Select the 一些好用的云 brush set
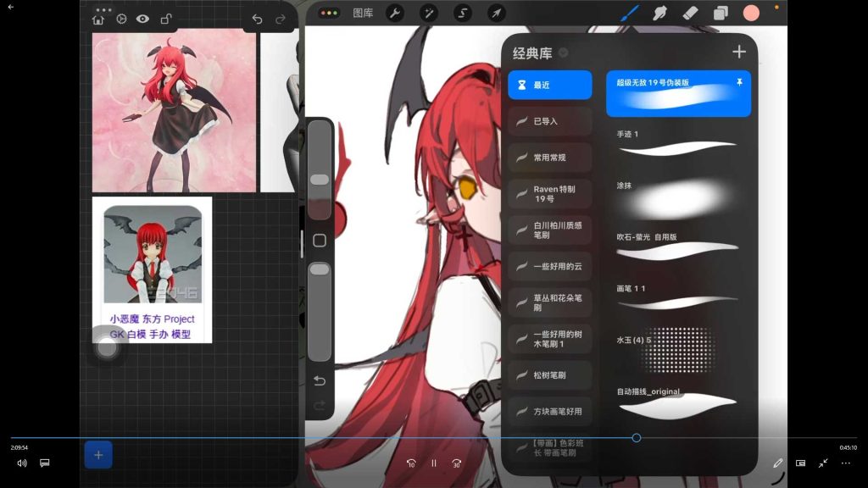This screenshot has height=488, width=868. coord(549,266)
